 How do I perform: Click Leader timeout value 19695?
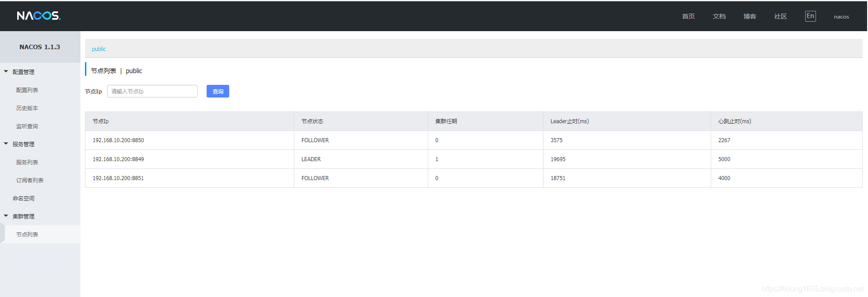click(x=558, y=159)
